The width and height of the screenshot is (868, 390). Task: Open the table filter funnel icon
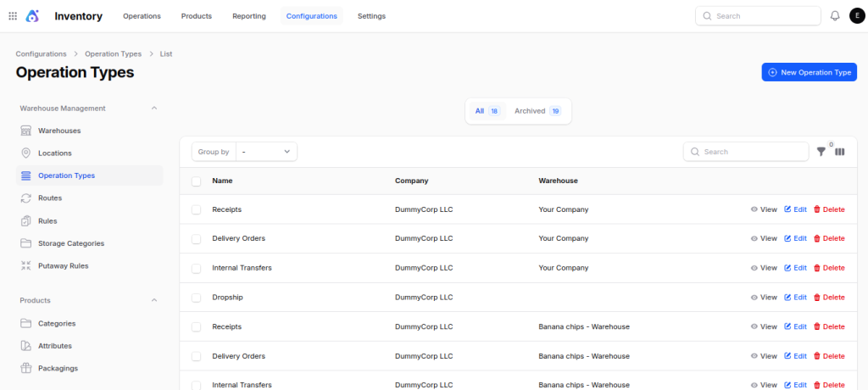pos(821,151)
